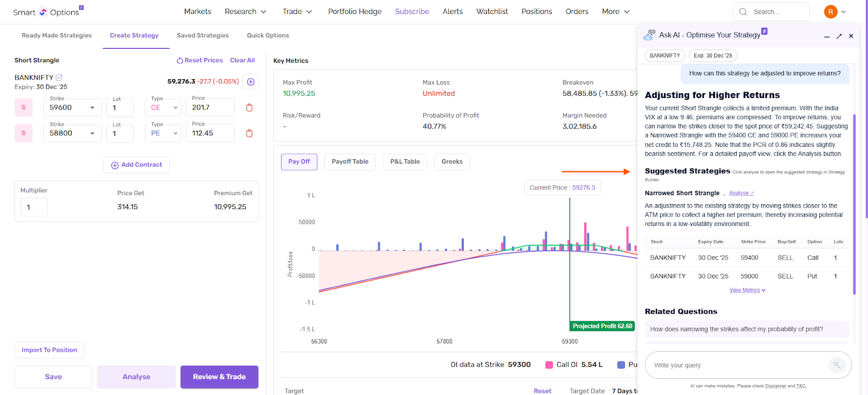Click the search magnifier icon in the top bar
This screenshot has width=868, height=395.
(x=743, y=12)
